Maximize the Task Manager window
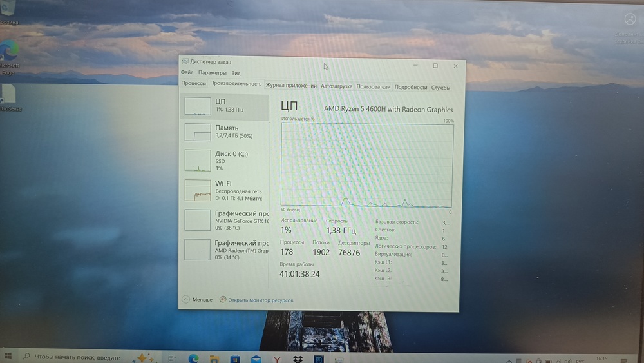This screenshot has height=363, width=644. [435, 65]
